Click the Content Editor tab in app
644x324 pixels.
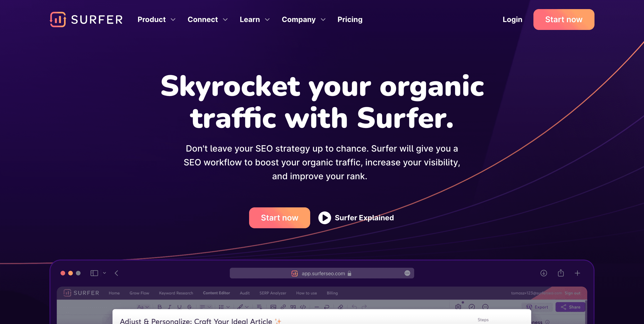point(216,293)
